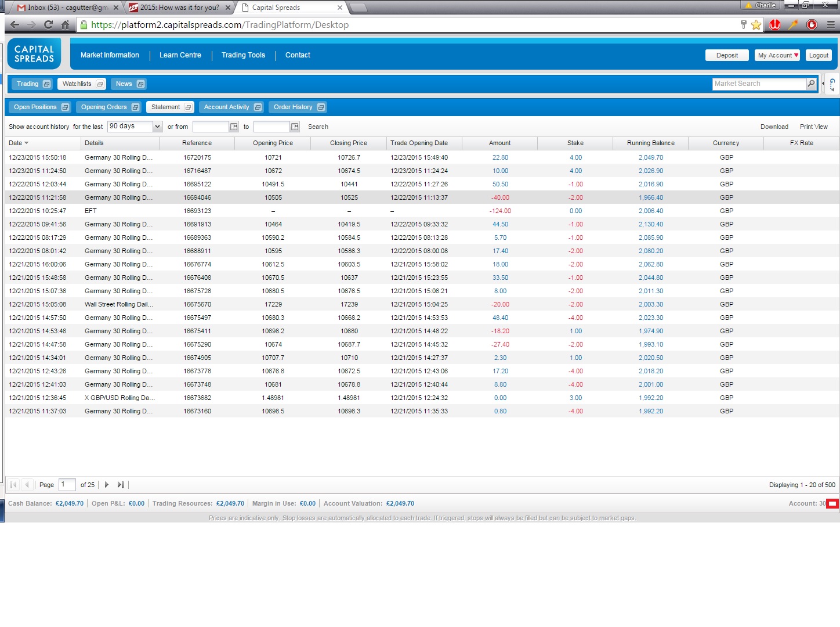Open the Learn Centre menu

pos(180,55)
